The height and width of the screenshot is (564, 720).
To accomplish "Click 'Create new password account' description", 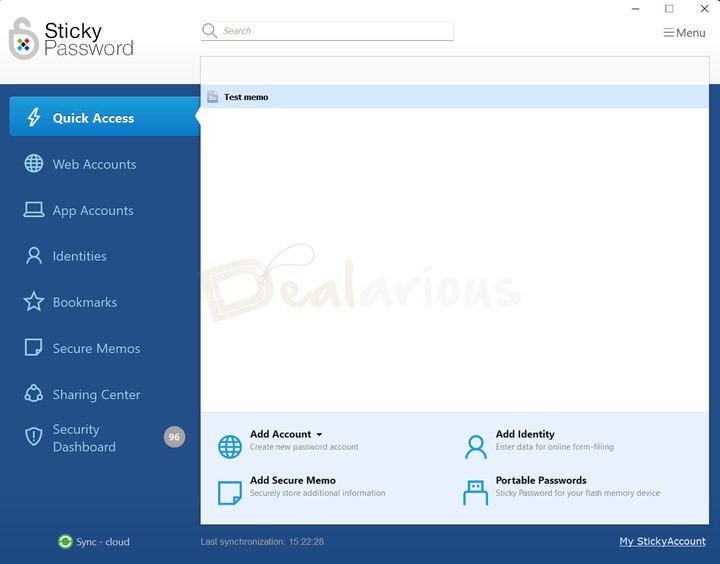I will 304,447.
